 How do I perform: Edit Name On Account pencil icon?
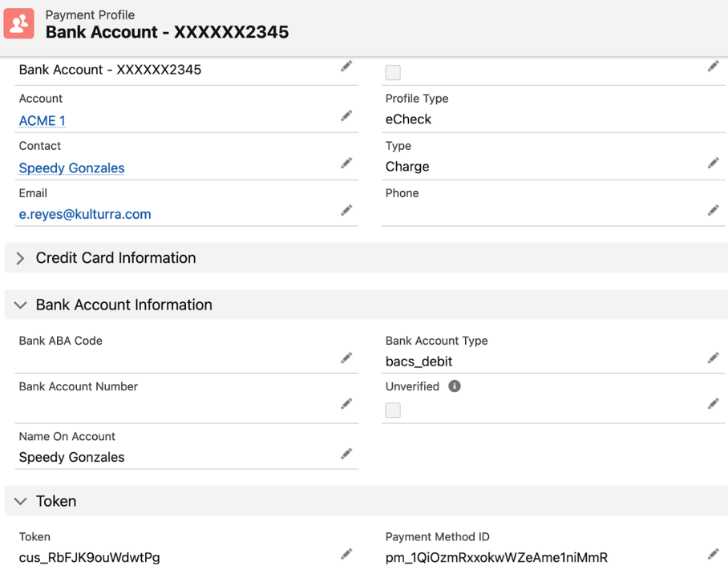point(346,454)
